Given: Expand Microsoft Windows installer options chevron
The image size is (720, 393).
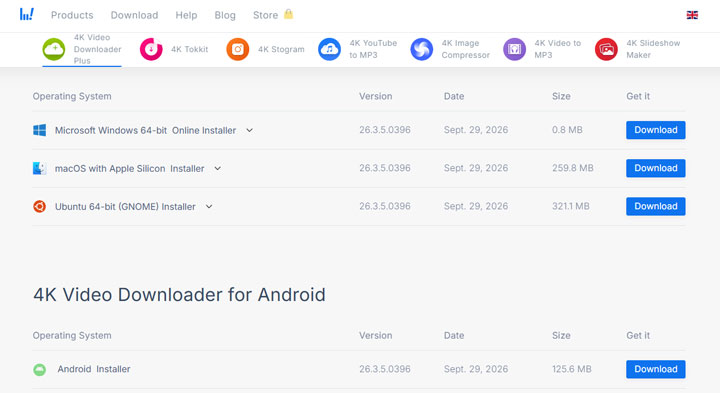Looking at the screenshot, I should click(249, 130).
